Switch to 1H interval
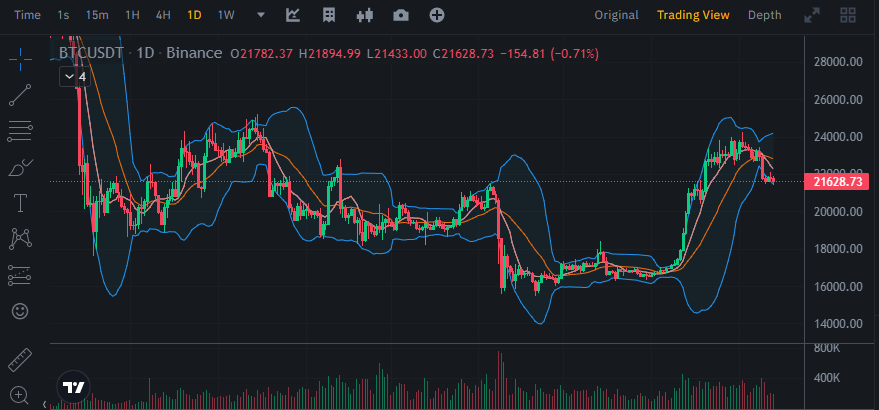The width and height of the screenshot is (879, 410). click(132, 15)
